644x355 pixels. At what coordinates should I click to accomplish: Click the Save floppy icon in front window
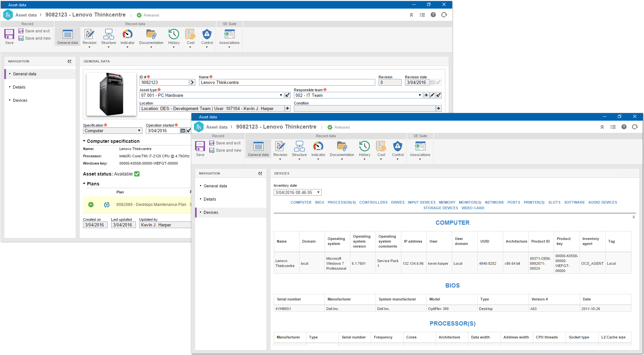(200, 146)
